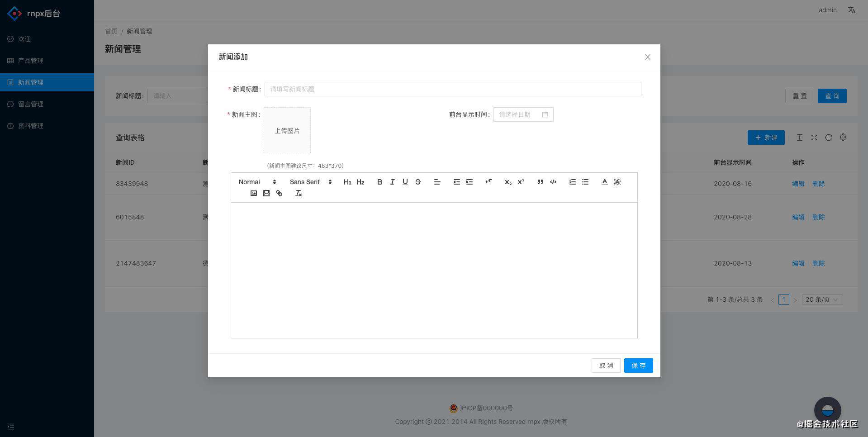The width and height of the screenshot is (868, 437).
Task: Toggle right-to-left text direction
Action: pos(489,182)
